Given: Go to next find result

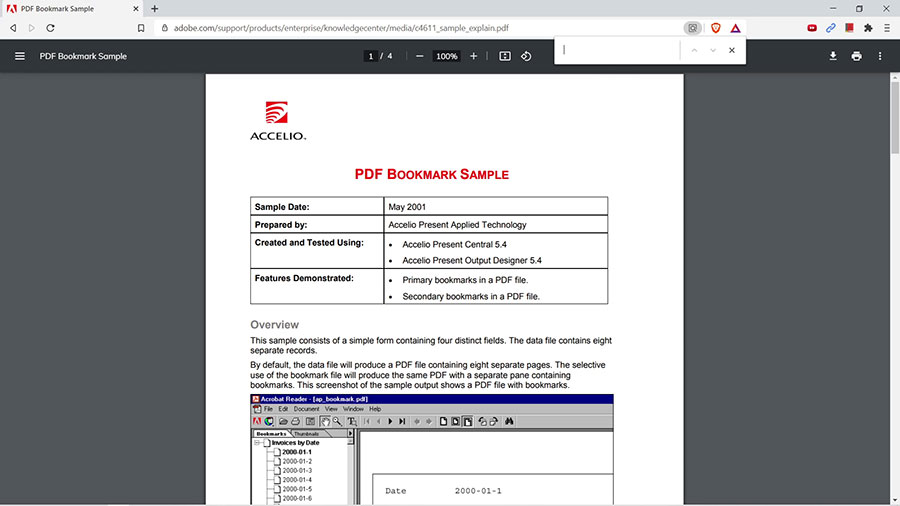Looking at the screenshot, I should (713, 50).
